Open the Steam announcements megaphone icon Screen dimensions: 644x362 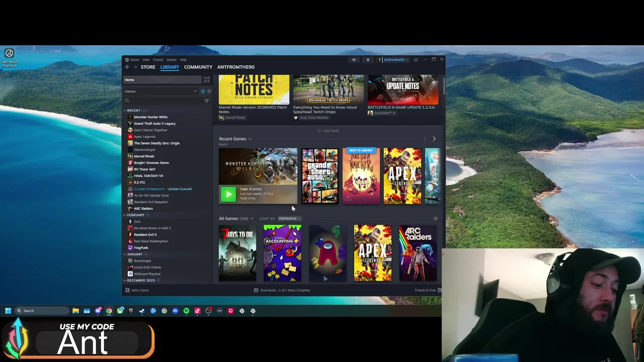click(x=354, y=60)
